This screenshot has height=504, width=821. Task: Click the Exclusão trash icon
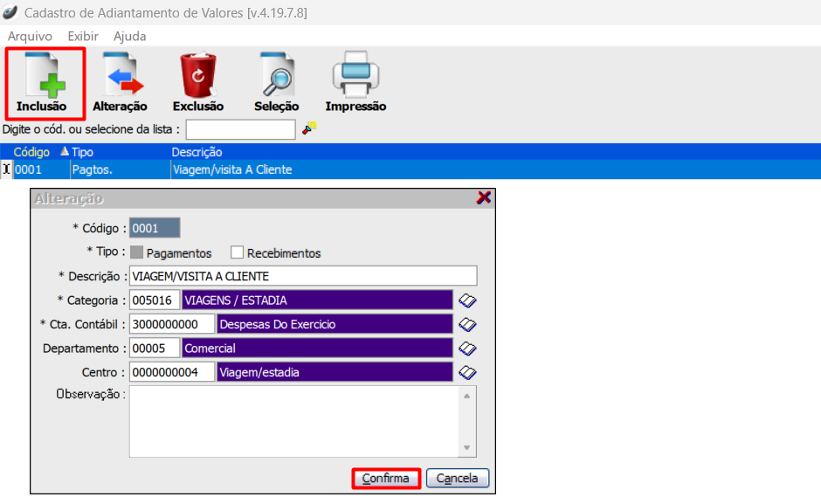tap(197, 83)
